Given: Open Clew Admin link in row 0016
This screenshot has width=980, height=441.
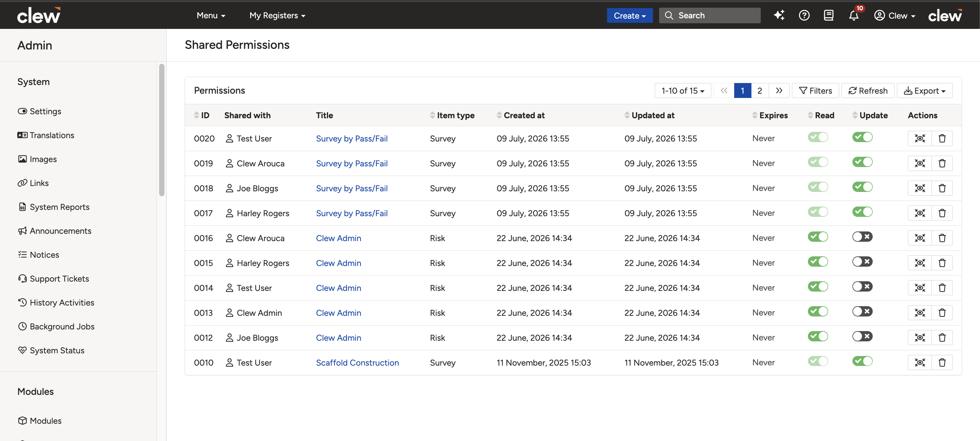Looking at the screenshot, I should 339,238.
